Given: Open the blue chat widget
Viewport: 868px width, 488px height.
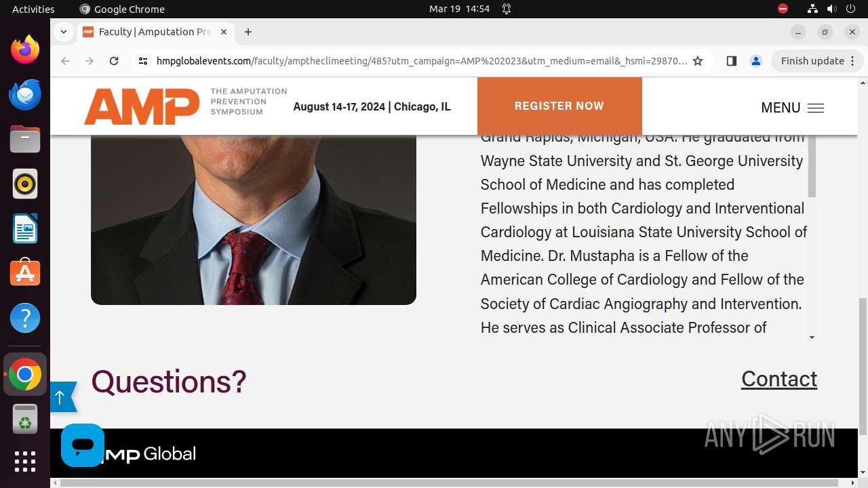Looking at the screenshot, I should (83, 445).
